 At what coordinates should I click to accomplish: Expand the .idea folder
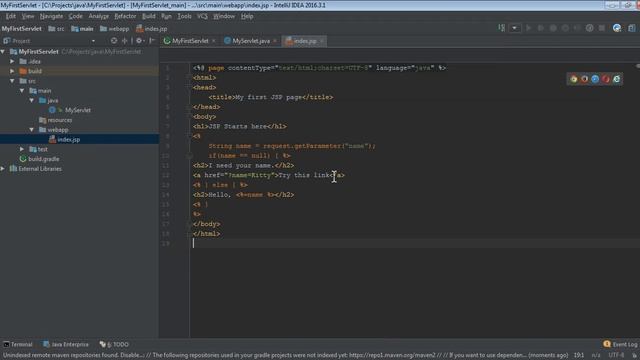click(x=12, y=61)
